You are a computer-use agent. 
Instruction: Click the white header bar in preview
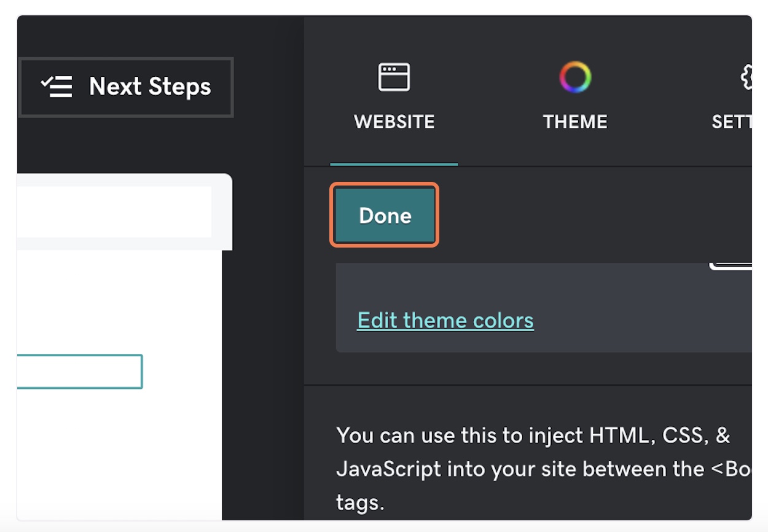[114, 212]
